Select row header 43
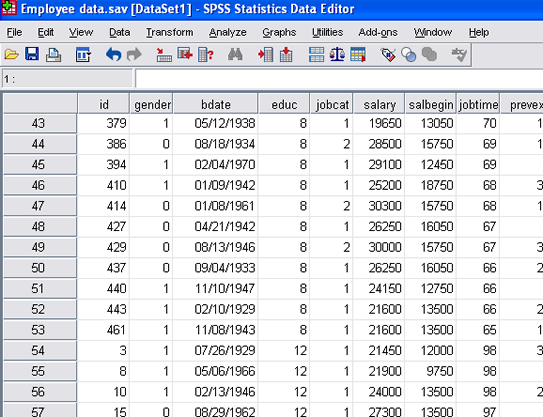The image size is (543, 417). click(x=40, y=123)
